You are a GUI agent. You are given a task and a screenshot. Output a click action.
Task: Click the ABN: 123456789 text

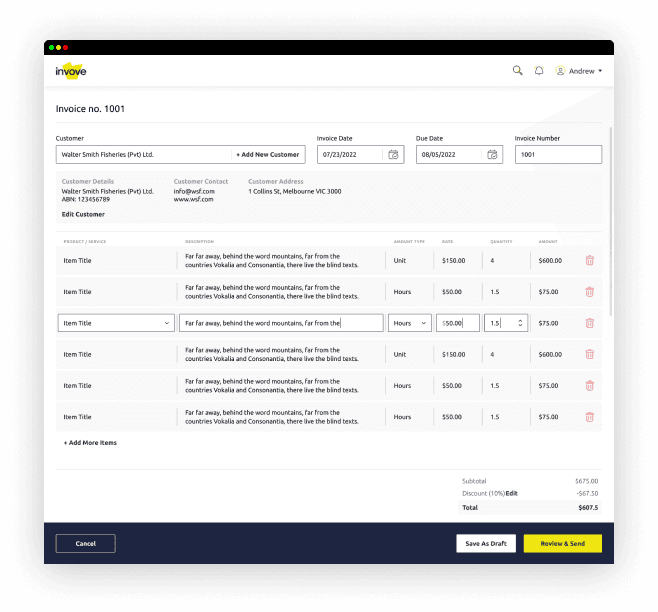pos(86,199)
